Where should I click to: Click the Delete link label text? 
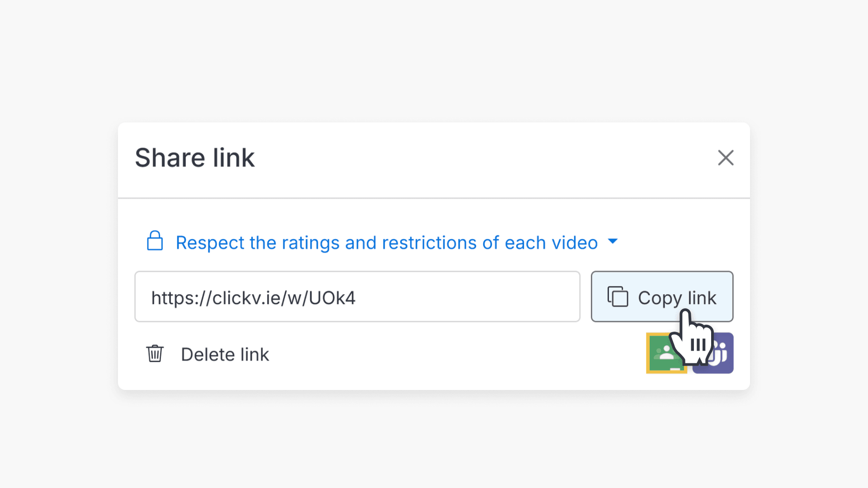pyautogui.click(x=225, y=354)
